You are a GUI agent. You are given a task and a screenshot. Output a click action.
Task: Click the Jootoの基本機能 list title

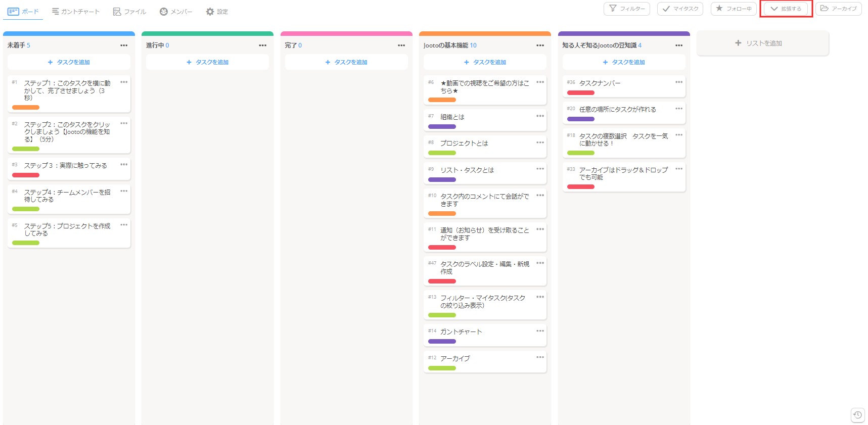point(446,45)
